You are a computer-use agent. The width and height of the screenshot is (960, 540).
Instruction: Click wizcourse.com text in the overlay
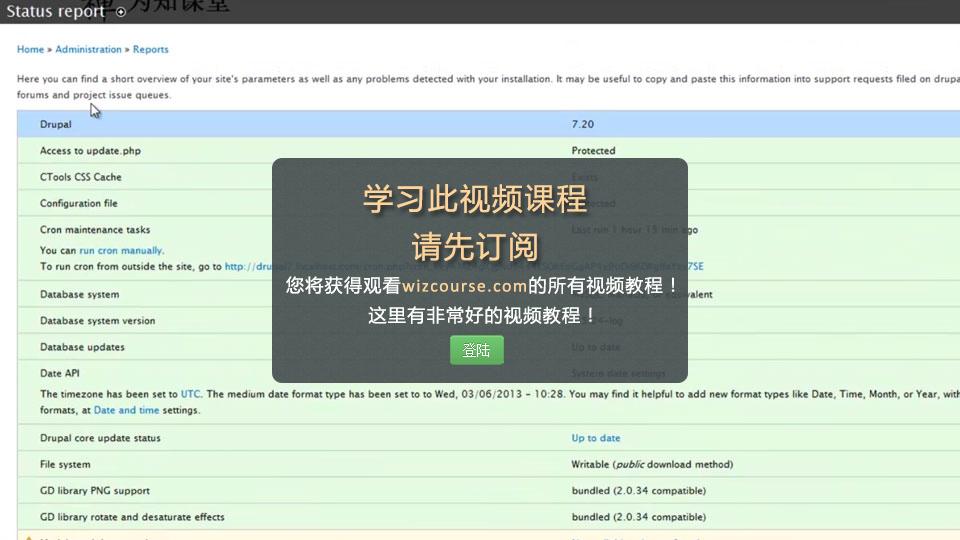(x=464, y=286)
